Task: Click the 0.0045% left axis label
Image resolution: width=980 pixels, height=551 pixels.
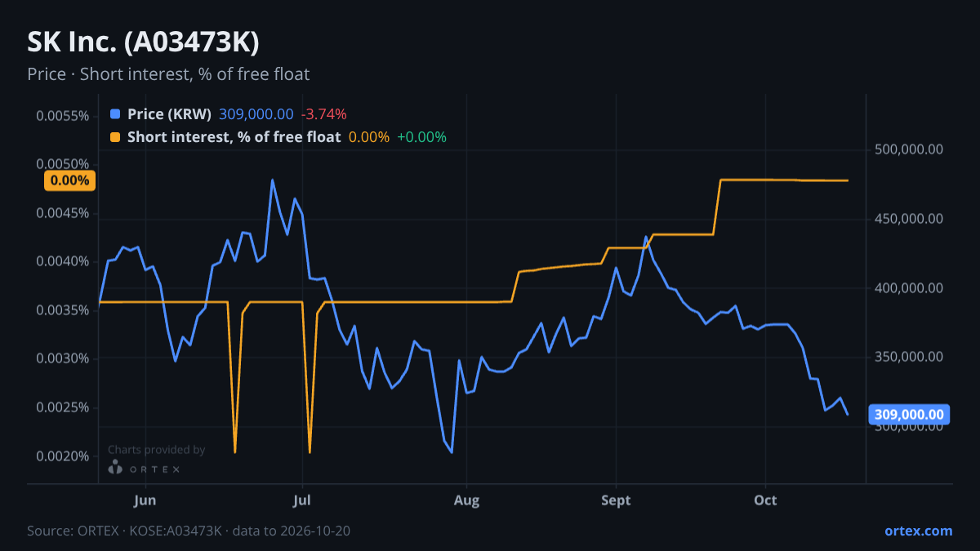Action: [x=62, y=213]
